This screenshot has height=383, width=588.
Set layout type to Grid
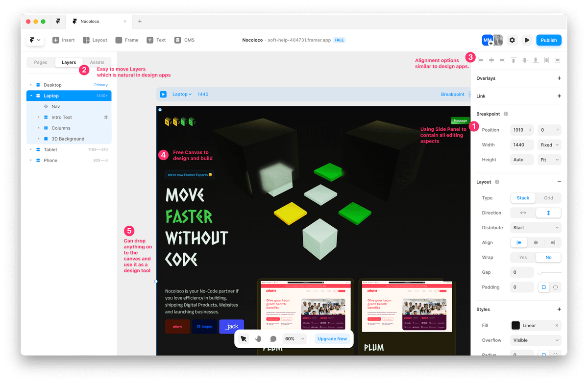click(x=548, y=198)
